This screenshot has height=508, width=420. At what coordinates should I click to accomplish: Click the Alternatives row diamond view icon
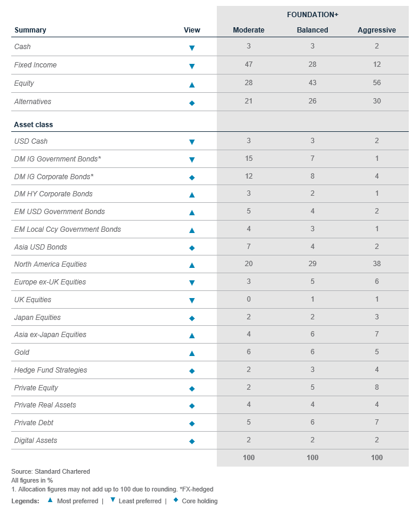coord(192,103)
